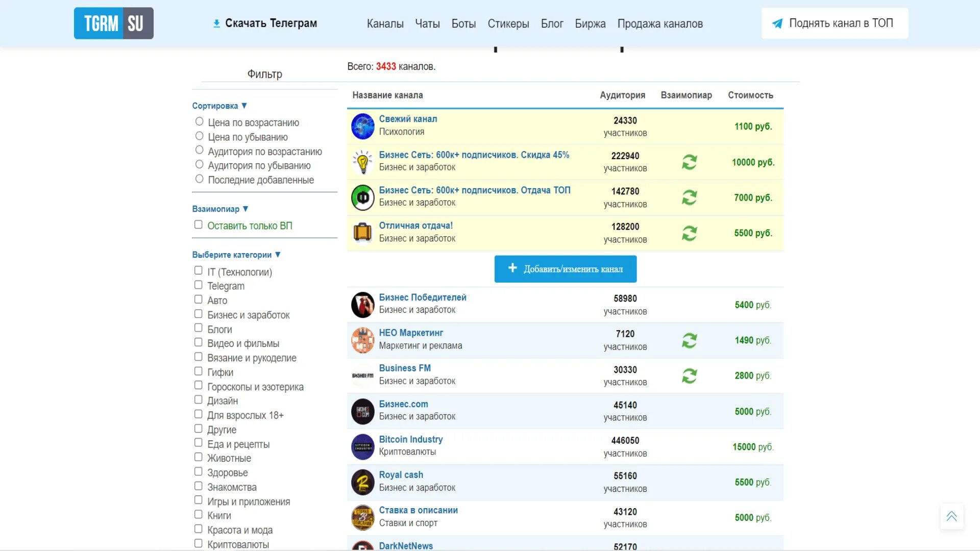Screen dimensions: 980x551
Task: Click the TGRM SU site logo
Action: [113, 23]
